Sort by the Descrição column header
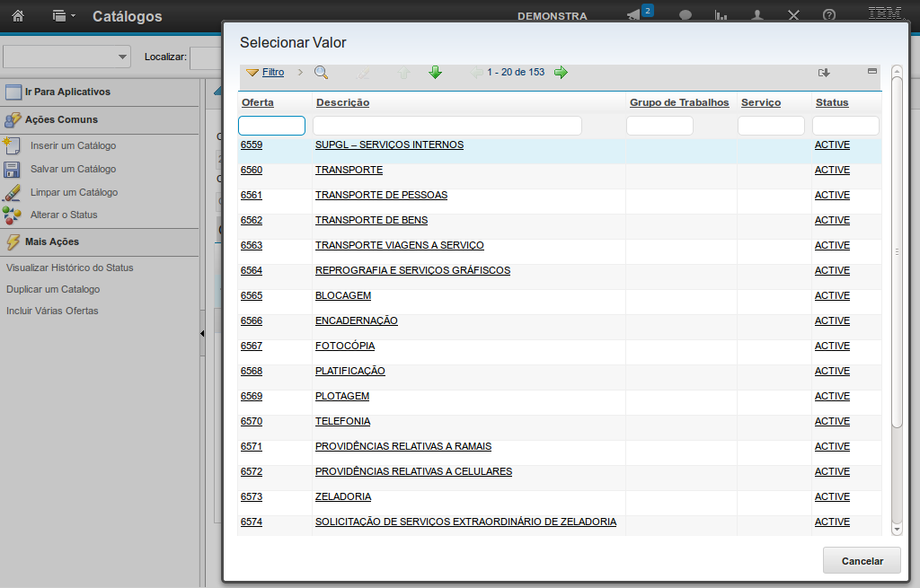The height and width of the screenshot is (588, 920). [x=342, y=102]
